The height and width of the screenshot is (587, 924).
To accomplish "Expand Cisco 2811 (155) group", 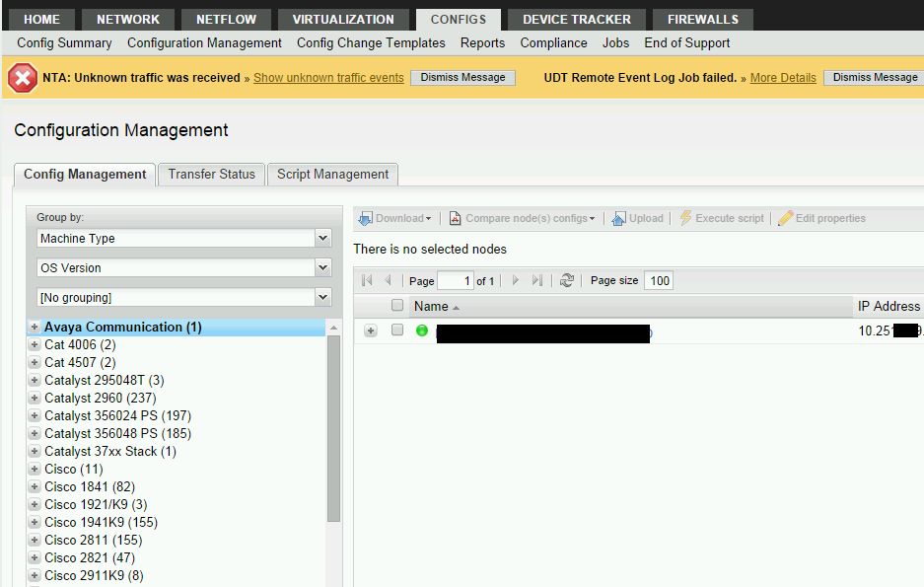I will pos(35,540).
